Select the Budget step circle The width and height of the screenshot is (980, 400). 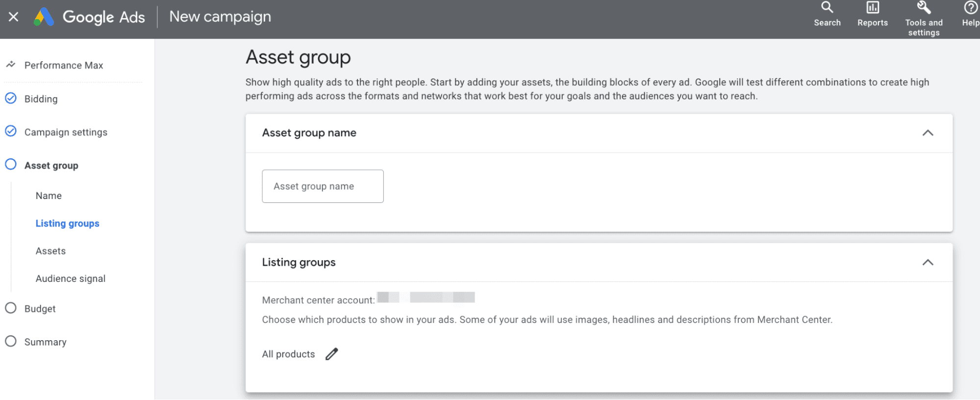pyautogui.click(x=11, y=308)
